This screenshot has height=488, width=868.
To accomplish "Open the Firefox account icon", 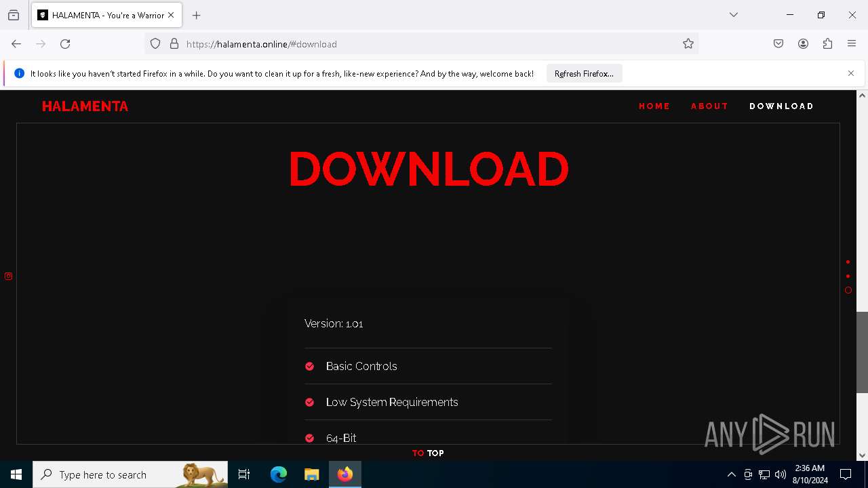I will 803,44.
